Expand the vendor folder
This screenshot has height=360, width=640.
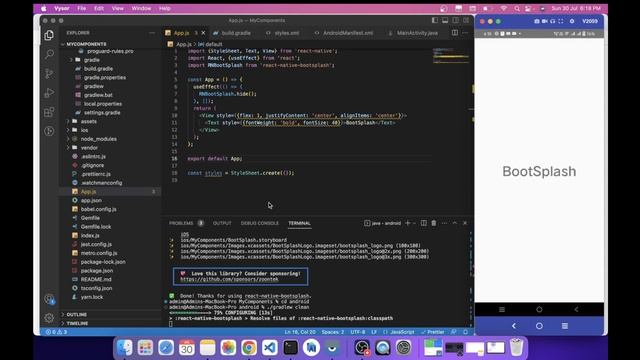coord(89,148)
